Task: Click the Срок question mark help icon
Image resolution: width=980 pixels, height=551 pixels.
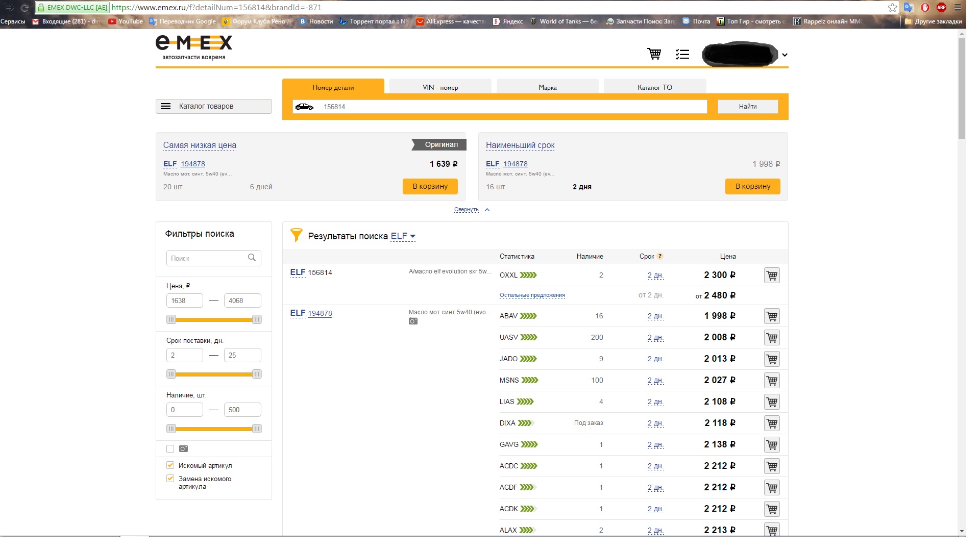Action: coord(660,256)
